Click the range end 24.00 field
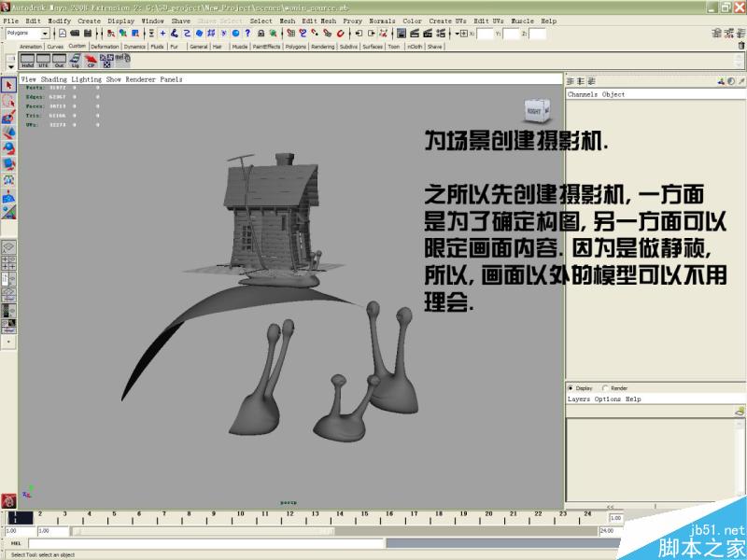Image resolution: width=747 pixels, height=560 pixels. point(610,531)
